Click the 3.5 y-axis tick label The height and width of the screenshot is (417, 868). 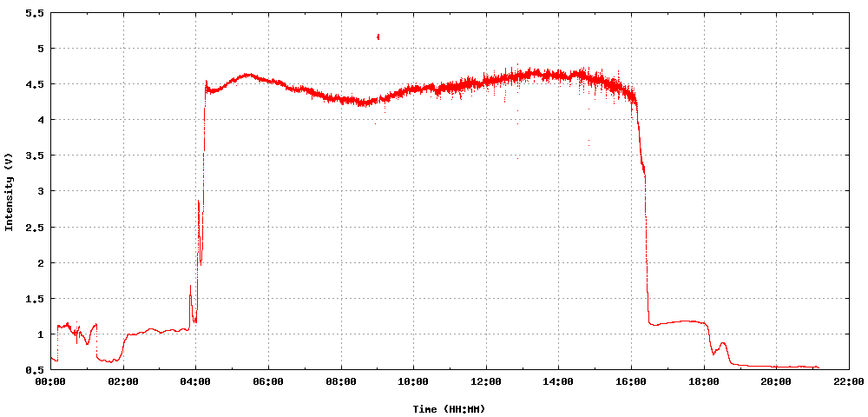[x=35, y=156]
